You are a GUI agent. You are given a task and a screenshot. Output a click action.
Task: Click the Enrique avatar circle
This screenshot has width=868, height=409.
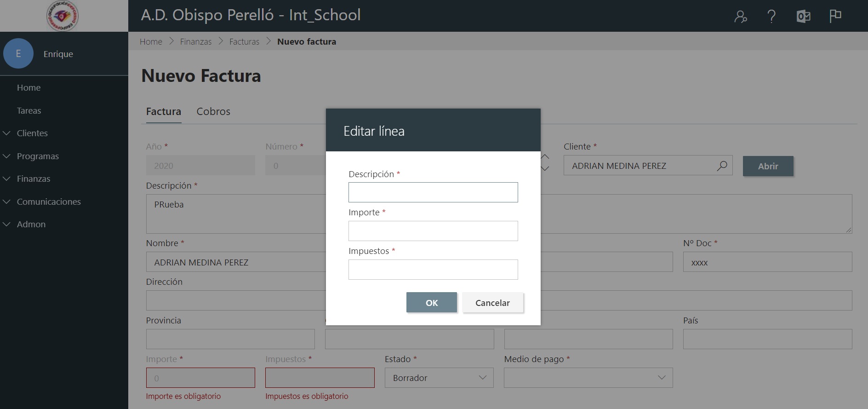[18, 53]
